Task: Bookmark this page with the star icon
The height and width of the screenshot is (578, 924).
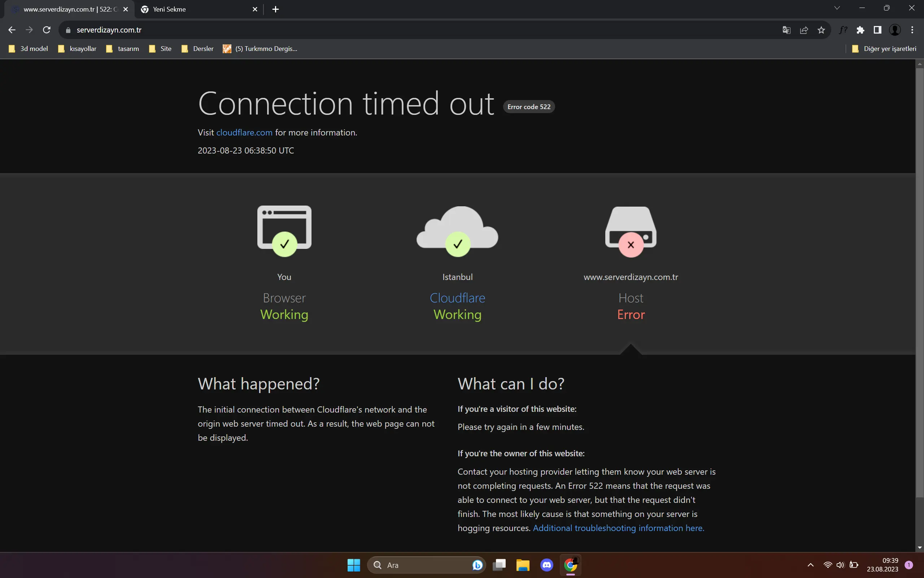Action: (821, 30)
